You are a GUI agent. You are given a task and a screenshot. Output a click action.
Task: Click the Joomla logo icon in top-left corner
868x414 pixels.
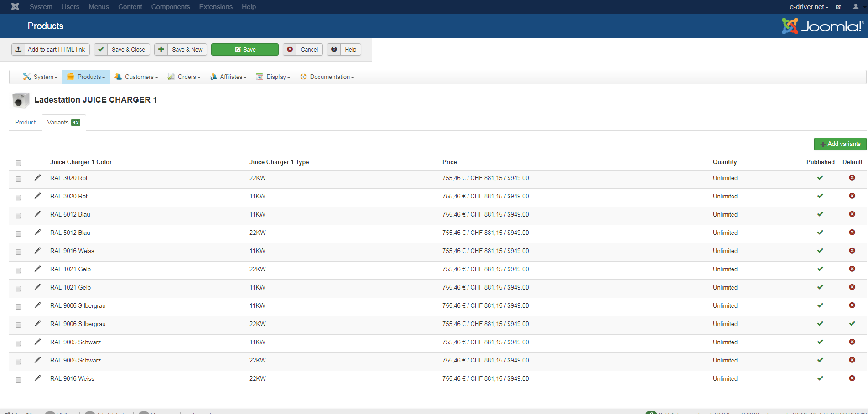(15, 6)
